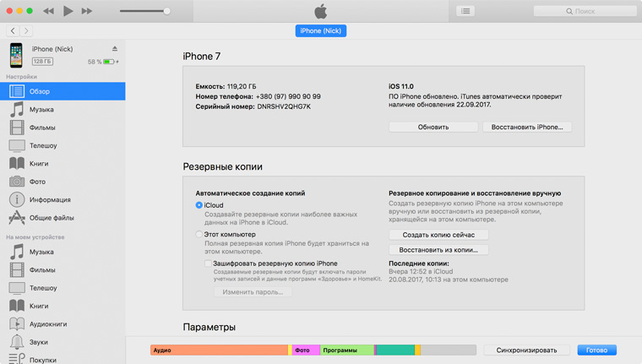Click the iOS 11.0 version label
The image size is (642, 364).
tap(401, 86)
